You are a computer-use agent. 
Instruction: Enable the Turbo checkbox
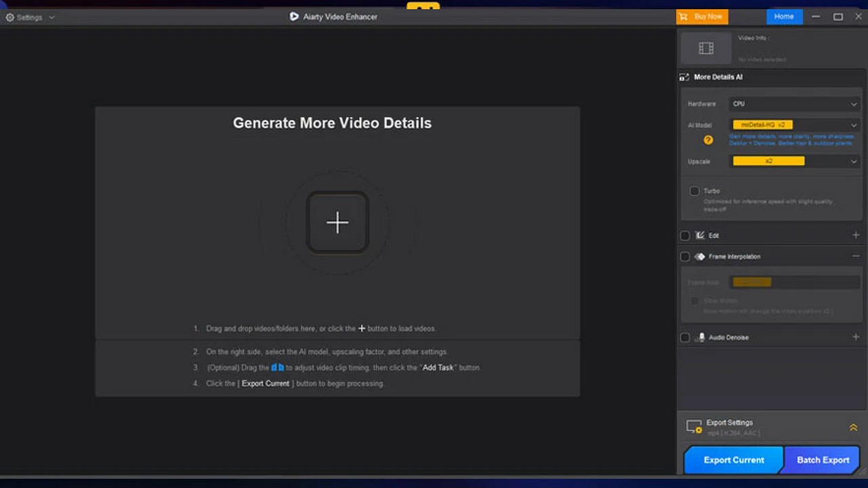[694, 191]
